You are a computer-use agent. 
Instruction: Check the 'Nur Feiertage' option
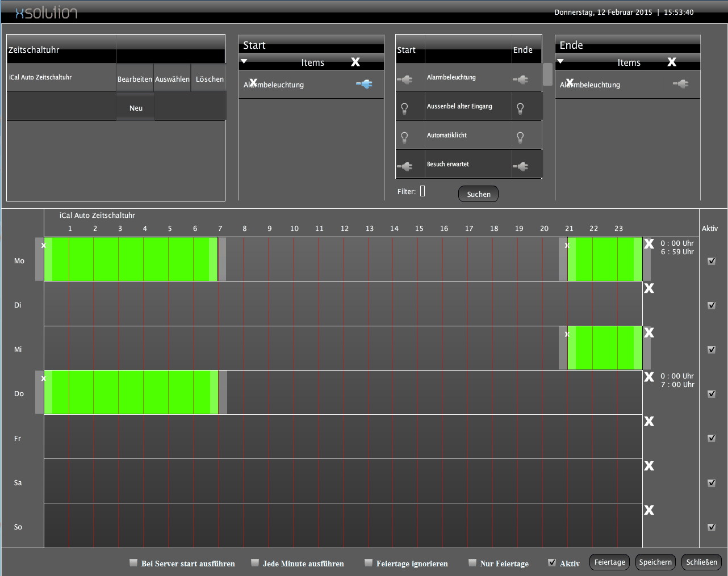point(472,563)
